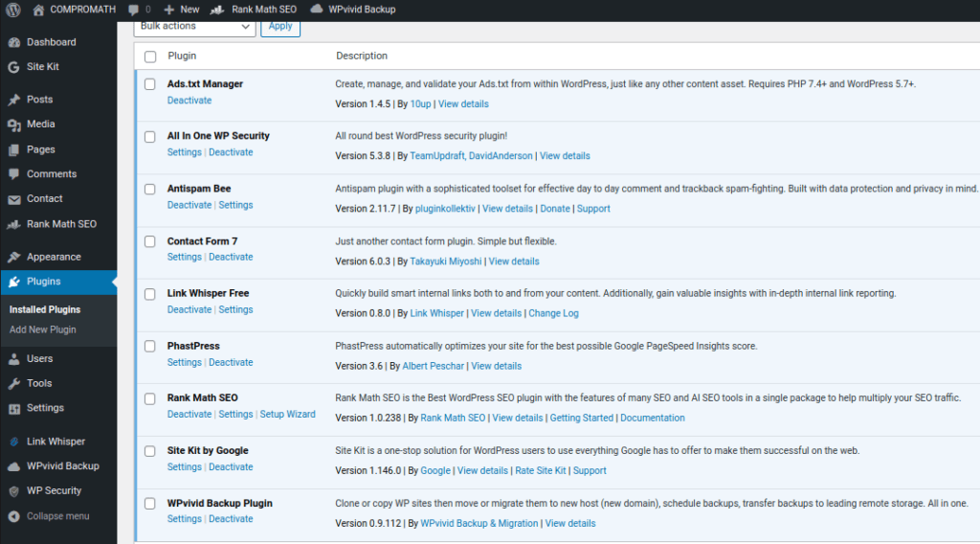Open Antispam Bee Settings link

click(235, 204)
